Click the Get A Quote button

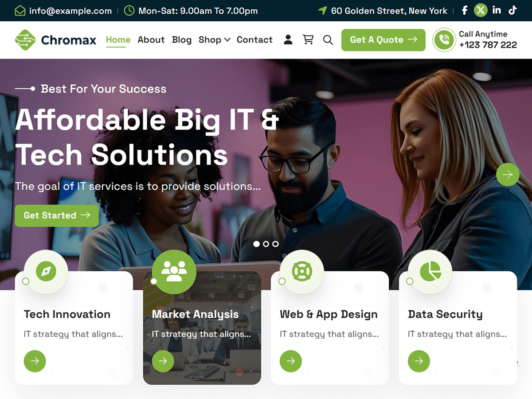pos(383,40)
